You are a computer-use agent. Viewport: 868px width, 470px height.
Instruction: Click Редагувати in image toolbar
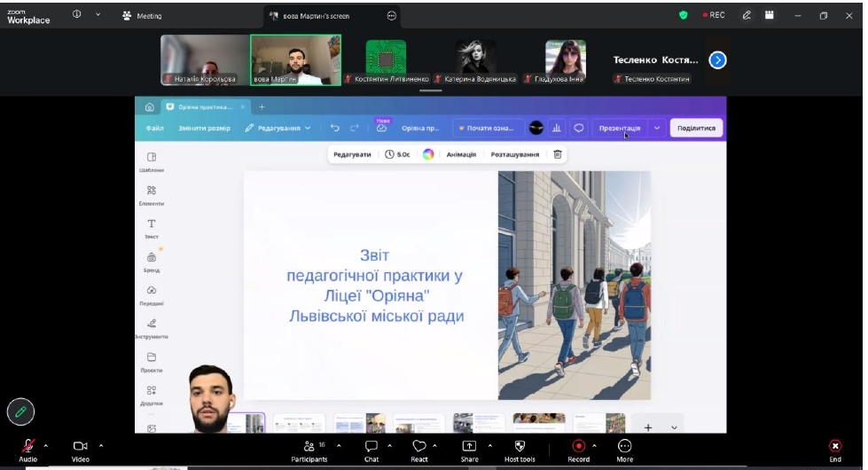(352, 154)
